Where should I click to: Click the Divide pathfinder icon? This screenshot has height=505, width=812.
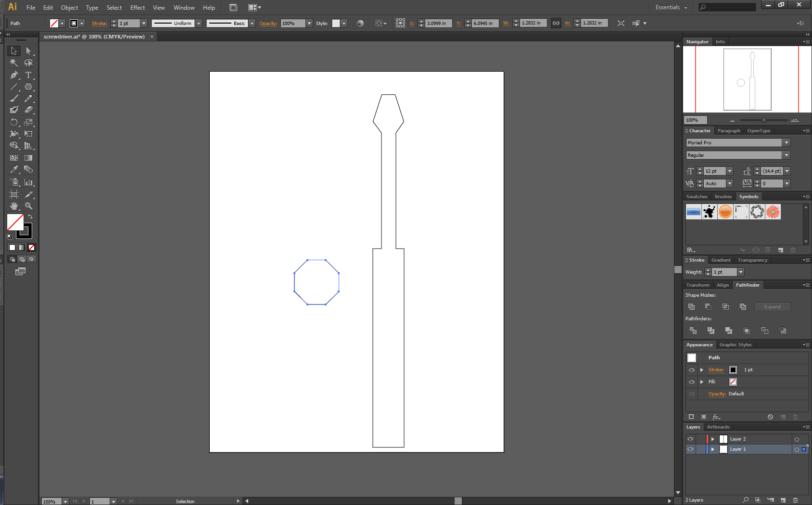click(693, 330)
